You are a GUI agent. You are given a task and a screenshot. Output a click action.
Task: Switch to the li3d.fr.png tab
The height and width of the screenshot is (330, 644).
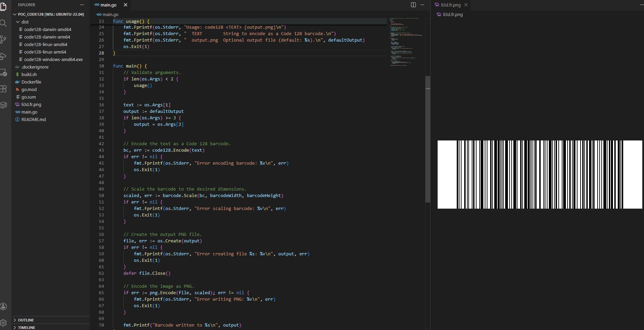(x=450, y=5)
